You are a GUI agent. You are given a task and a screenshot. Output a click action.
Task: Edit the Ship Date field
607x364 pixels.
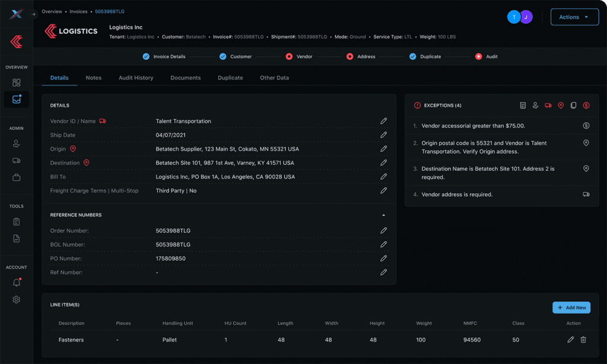[x=384, y=135]
